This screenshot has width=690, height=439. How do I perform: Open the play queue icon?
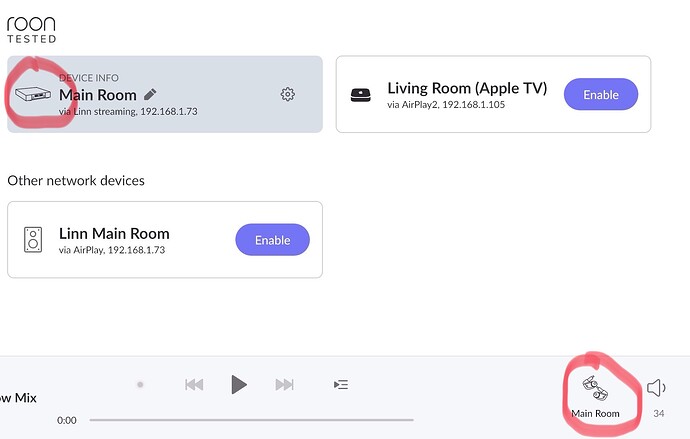pos(341,385)
